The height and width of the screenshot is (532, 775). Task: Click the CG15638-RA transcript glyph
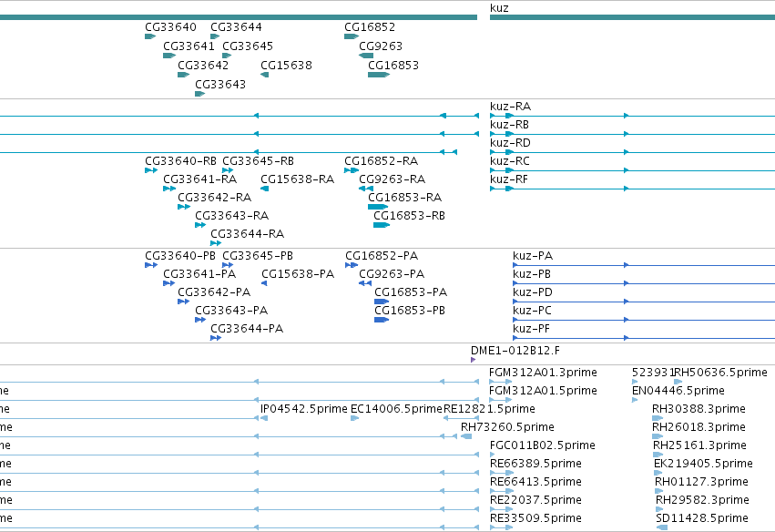pos(264,189)
